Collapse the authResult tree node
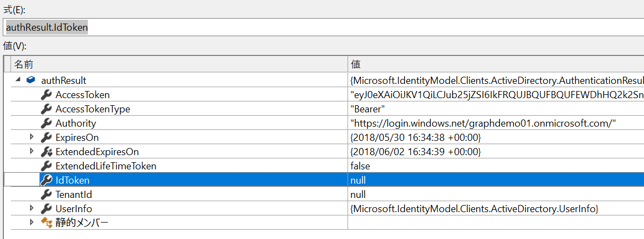This screenshot has height=239, width=644. click(x=18, y=80)
